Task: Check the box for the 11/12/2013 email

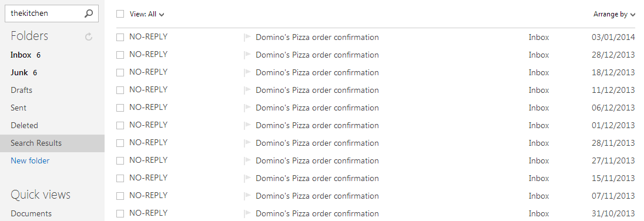Action: (x=120, y=91)
